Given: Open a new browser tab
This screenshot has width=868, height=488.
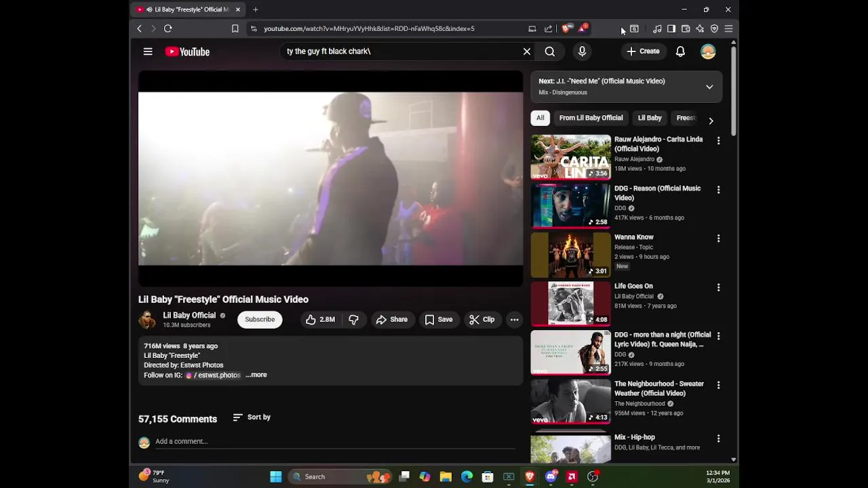Looking at the screenshot, I should [x=256, y=9].
